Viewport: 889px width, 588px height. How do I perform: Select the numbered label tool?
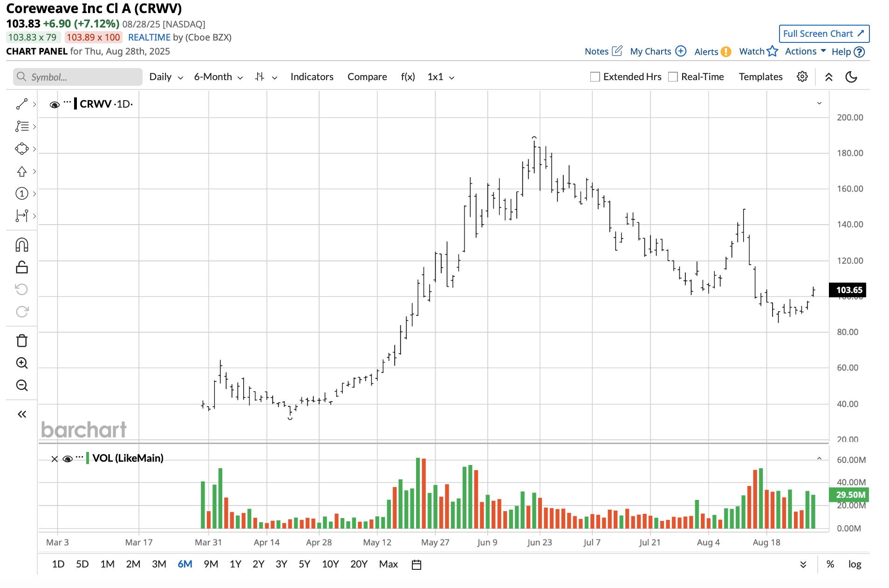pyautogui.click(x=22, y=193)
